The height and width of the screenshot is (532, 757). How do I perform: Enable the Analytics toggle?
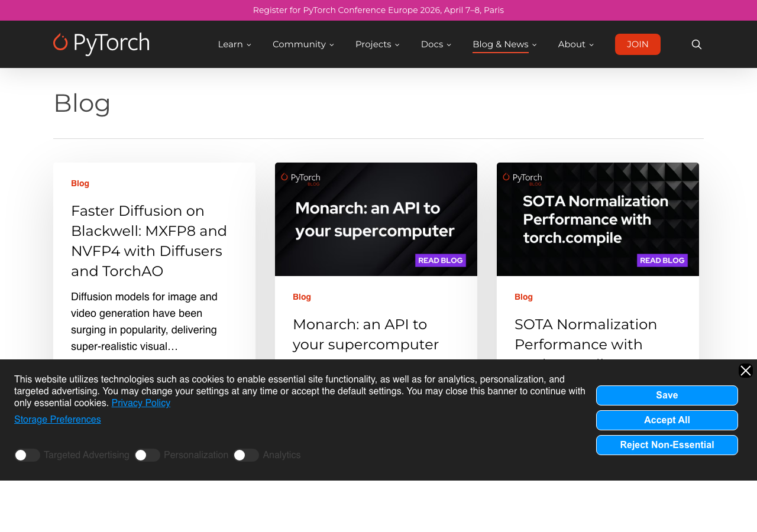[246, 454]
